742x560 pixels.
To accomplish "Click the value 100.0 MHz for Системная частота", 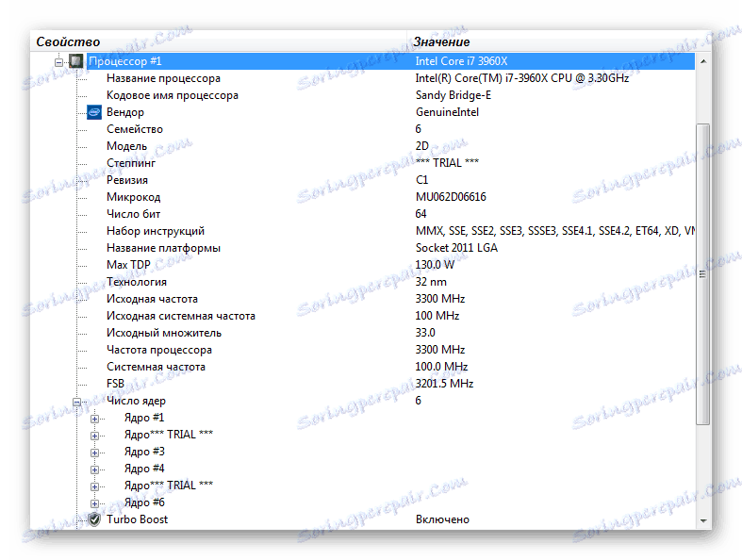I will click(x=441, y=367).
